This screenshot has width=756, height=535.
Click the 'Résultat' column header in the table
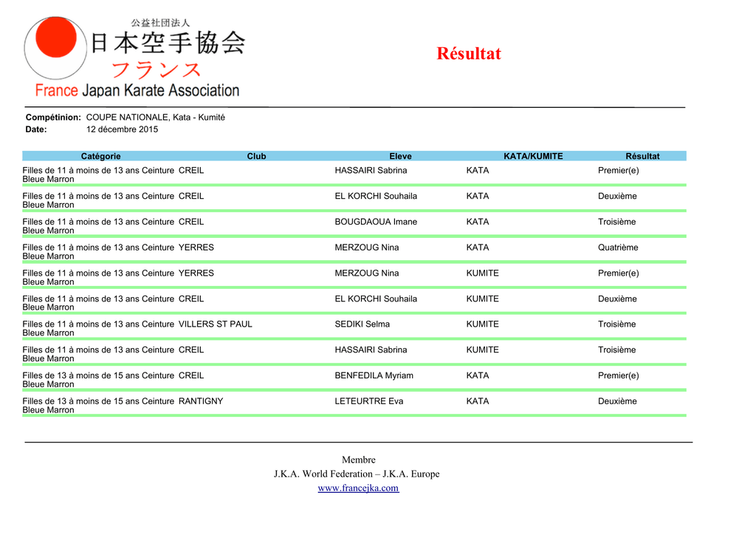tap(643, 156)
